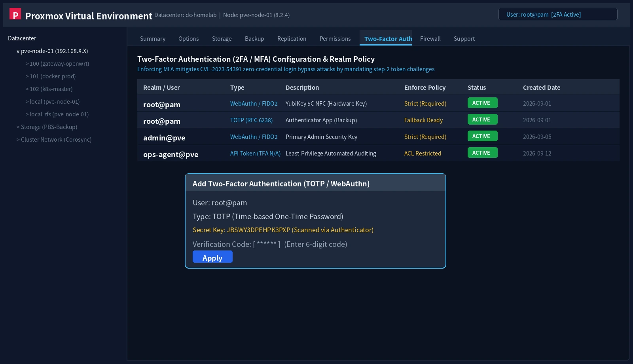Click the Apply button in the dialog
This screenshot has width=633, height=364.
point(212,257)
